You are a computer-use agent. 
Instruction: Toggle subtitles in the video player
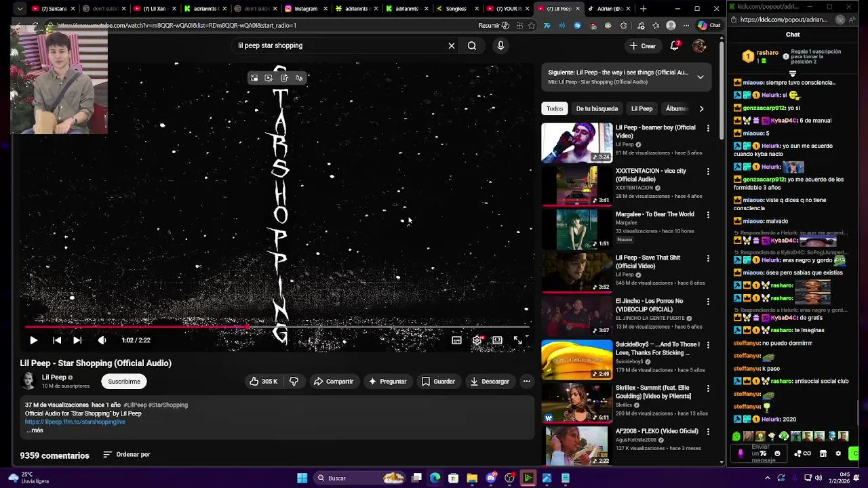point(456,340)
